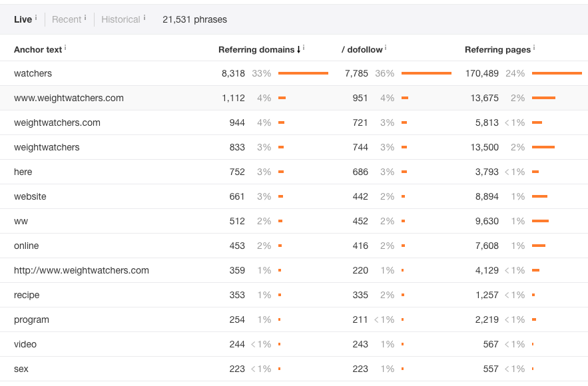This screenshot has height=386, width=588.
Task: Click info icon next to dofollow header
Action: pyautogui.click(x=386, y=48)
